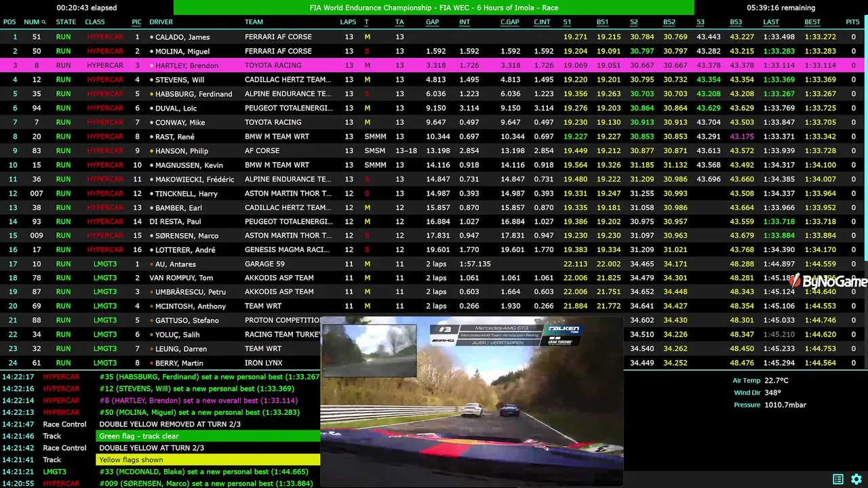
Task: Select driver RAST, René
Action: click(175, 137)
